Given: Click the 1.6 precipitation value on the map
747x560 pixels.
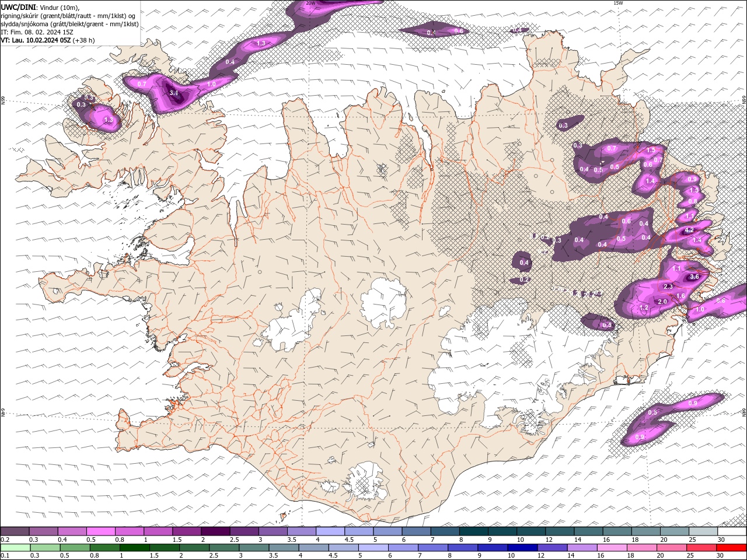Looking at the screenshot, I should click(x=680, y=296).
